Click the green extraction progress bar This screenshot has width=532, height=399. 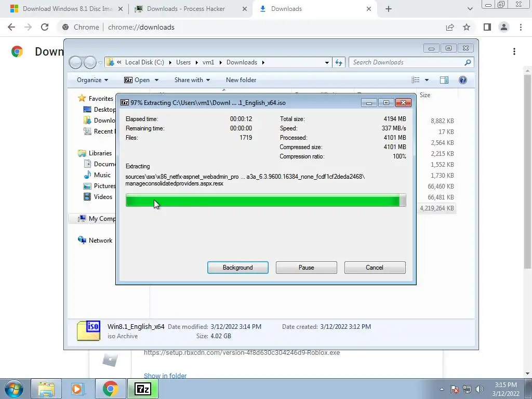265,200
